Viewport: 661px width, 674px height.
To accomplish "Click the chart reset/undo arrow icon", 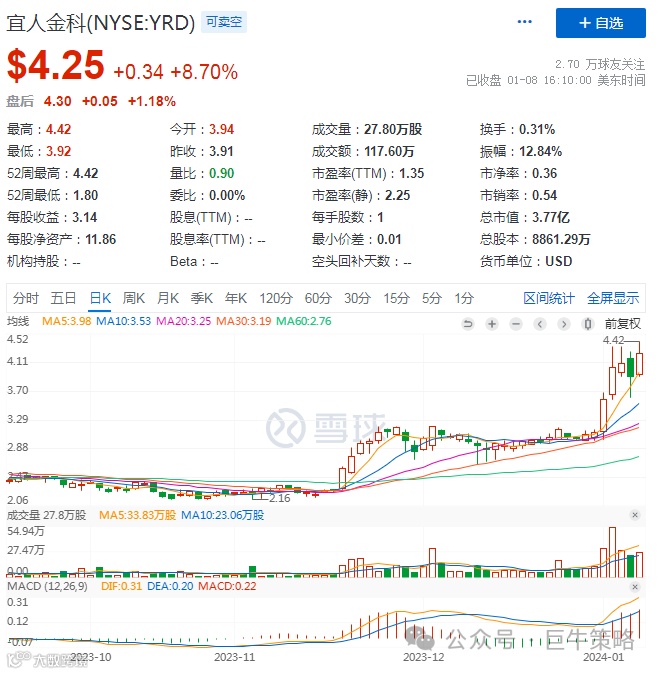I will pyautogui.click(x=468, y=324).
